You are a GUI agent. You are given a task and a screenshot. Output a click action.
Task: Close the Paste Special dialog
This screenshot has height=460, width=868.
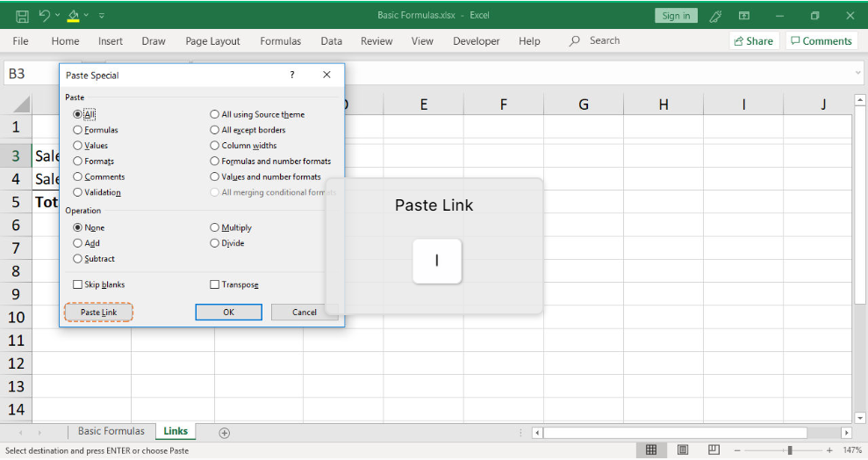[326, 75]
